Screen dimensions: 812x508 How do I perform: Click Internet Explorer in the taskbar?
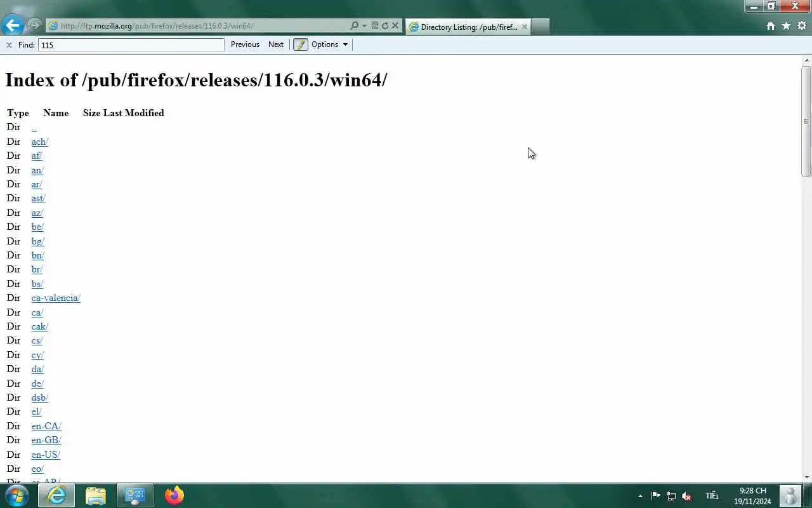pyautogui.click(x=56, y=495)
